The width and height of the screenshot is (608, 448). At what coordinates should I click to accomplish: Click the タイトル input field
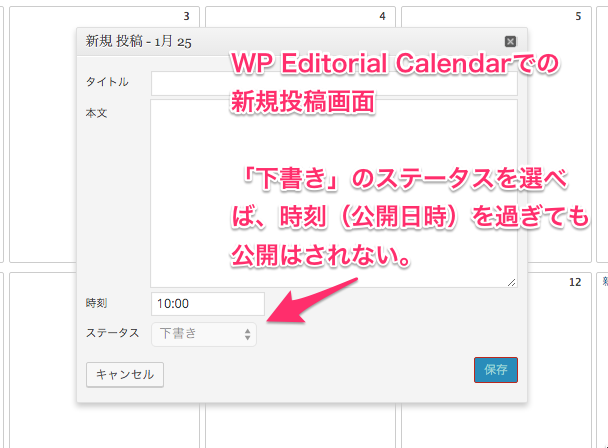(334, 83)
